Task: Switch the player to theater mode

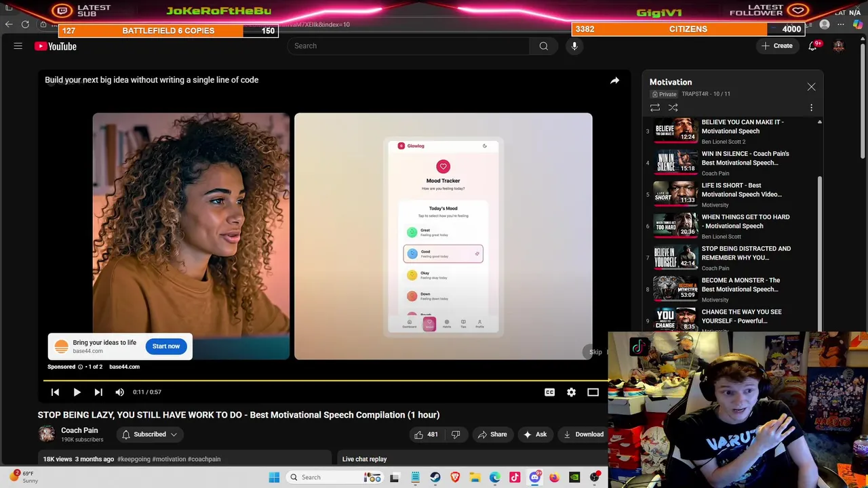Action: pyautogui.click(x=593, y=392)
